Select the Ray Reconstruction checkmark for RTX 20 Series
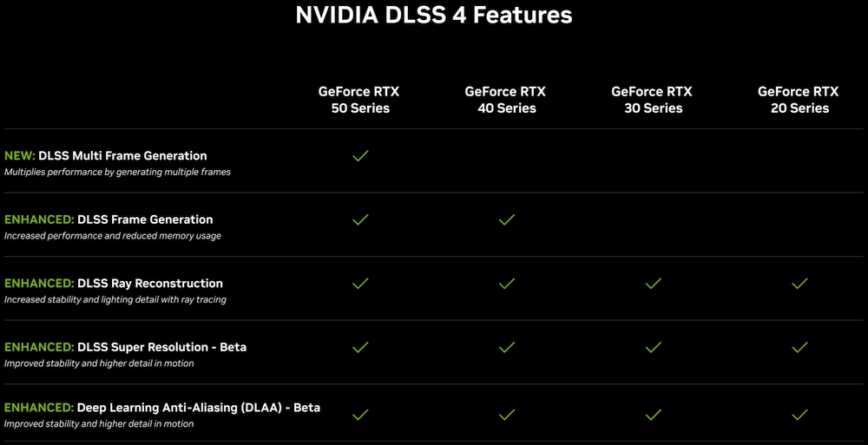The width and height of the screenshot is (868, 445). (x=799, y=283)
